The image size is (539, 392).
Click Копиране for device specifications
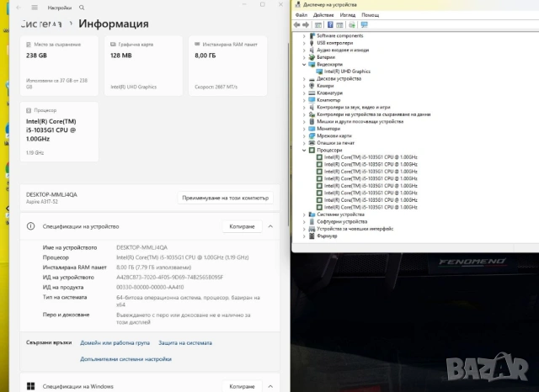242,226
